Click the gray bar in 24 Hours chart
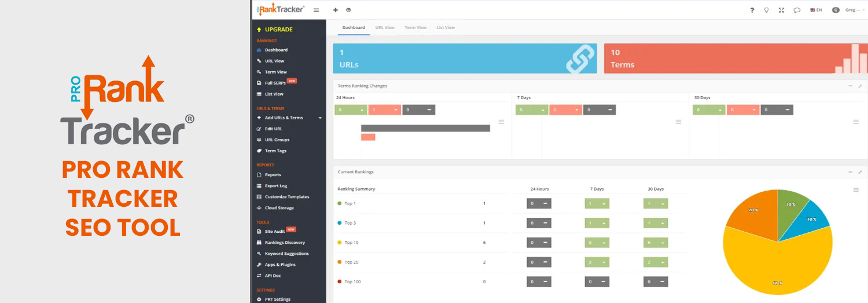 425,128
